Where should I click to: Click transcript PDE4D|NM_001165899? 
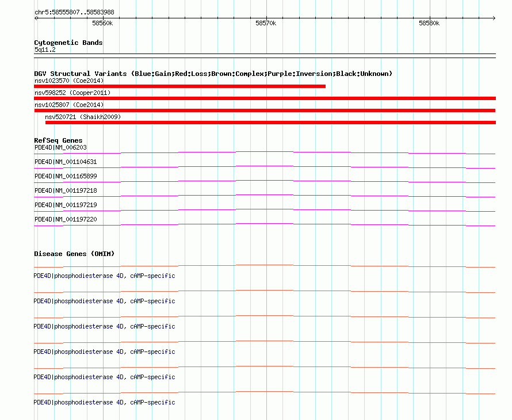[x=66, y=177]
